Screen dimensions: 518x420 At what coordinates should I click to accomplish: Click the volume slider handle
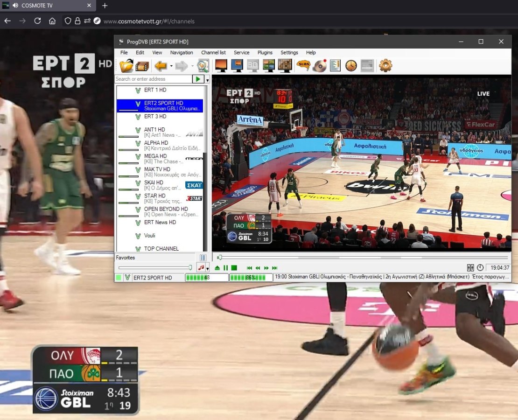coord(190,267)
